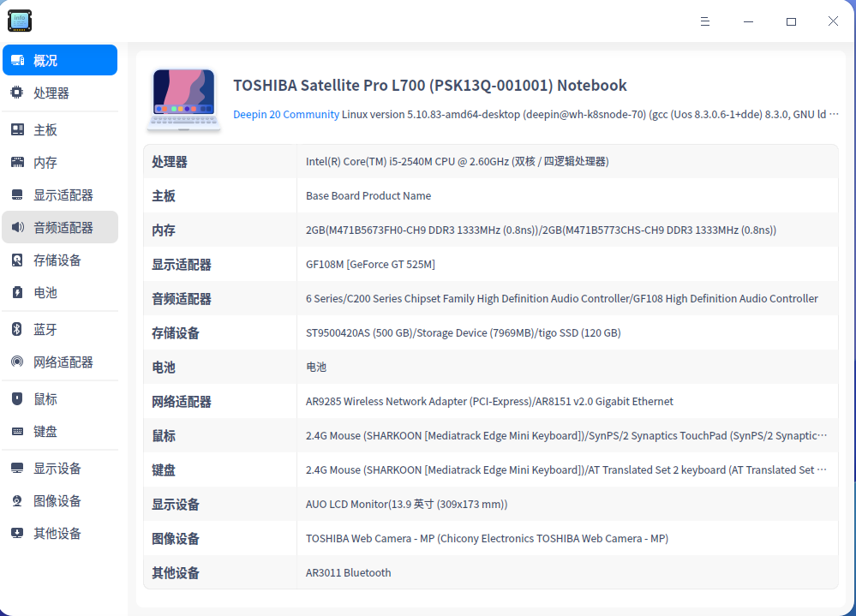856x616 pixels.
Task: Expand the truncated Linux kernel version text
Action: point(835,113)
